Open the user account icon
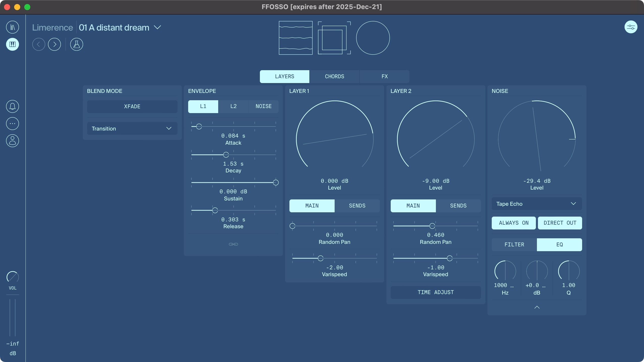This screenshot has height=362, width=644. click(12, 141)
